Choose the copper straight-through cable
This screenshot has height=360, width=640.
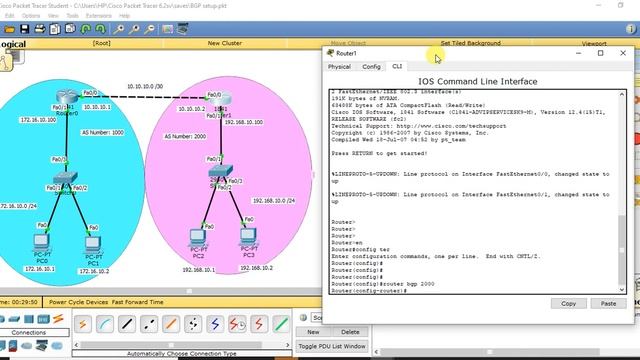(x=127, y=324)
